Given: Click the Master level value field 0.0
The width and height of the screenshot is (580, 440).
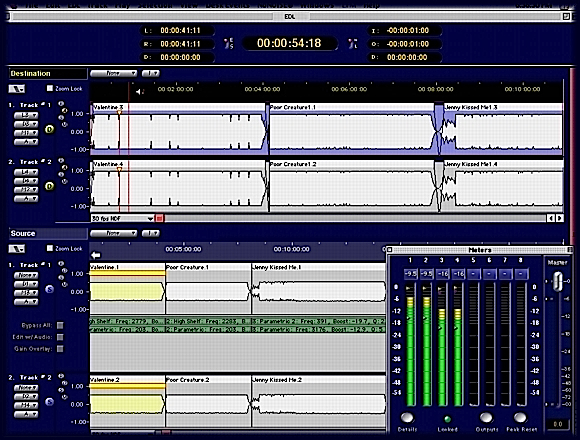Looking at the screenshot, I should point(558,424).
